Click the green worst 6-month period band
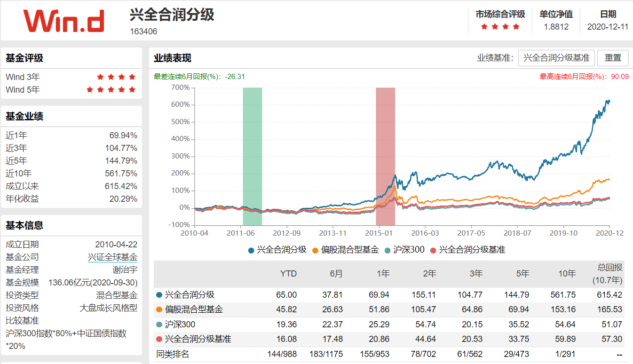Screen dimensions: 633x364 click(252, 156)
